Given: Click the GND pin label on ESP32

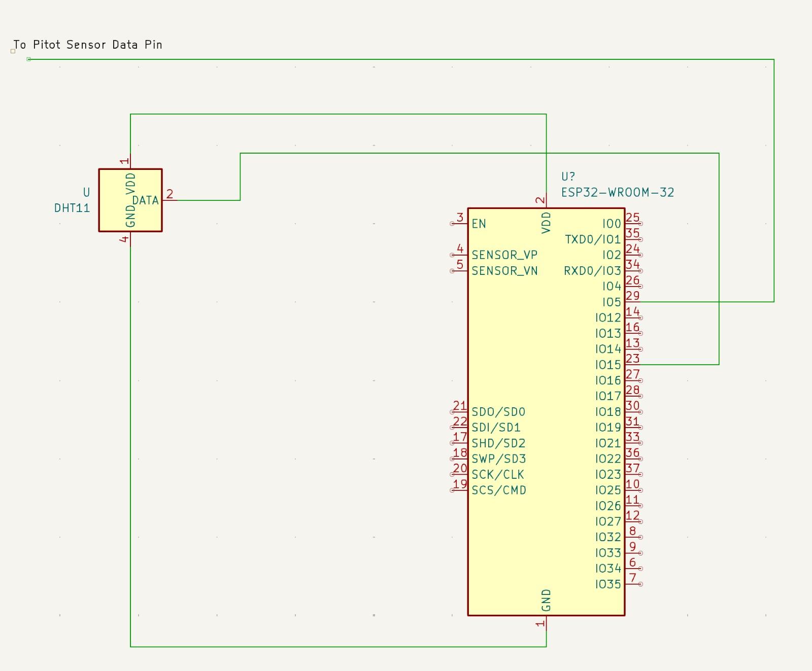Looking at the screenshot, I should point(546,600).
